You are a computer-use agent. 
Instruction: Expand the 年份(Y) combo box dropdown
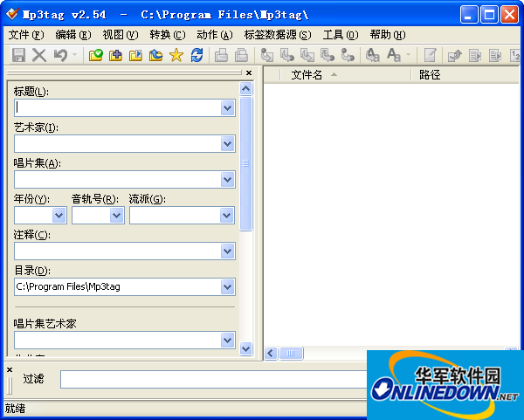pyautogui.click(x=59, y=215)
